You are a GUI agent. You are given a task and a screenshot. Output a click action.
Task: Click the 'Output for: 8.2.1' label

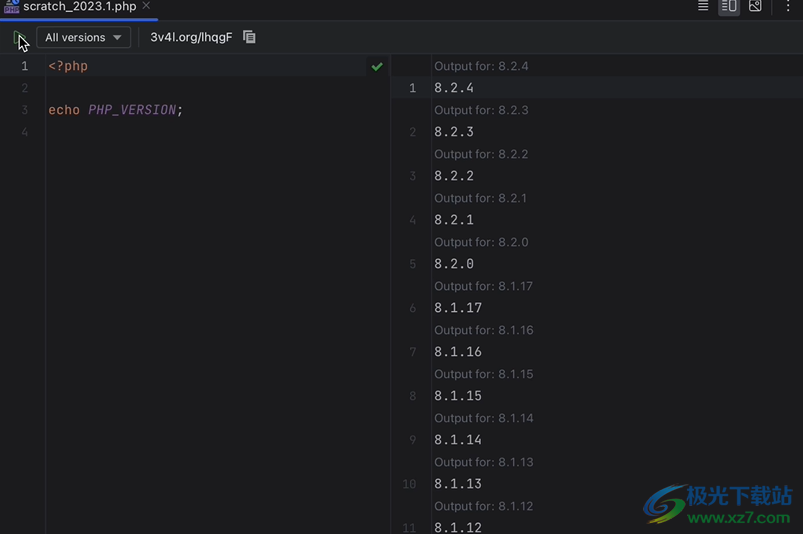480,198
